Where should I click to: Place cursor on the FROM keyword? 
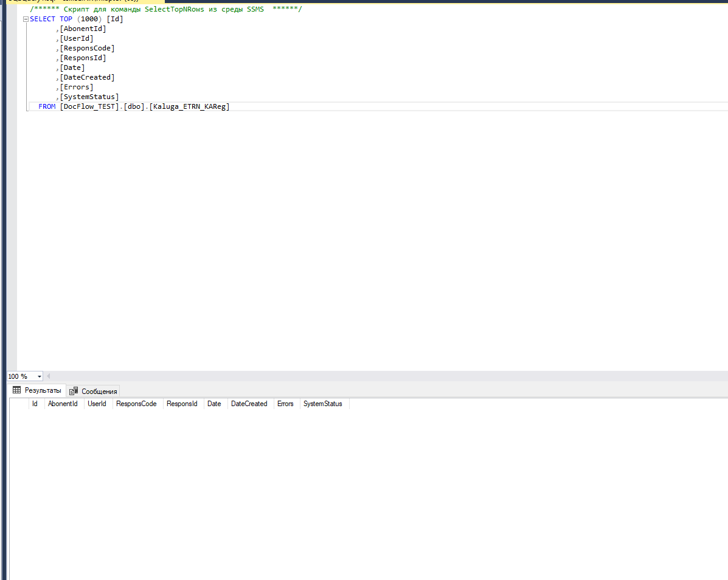click(x=47, y=107)
